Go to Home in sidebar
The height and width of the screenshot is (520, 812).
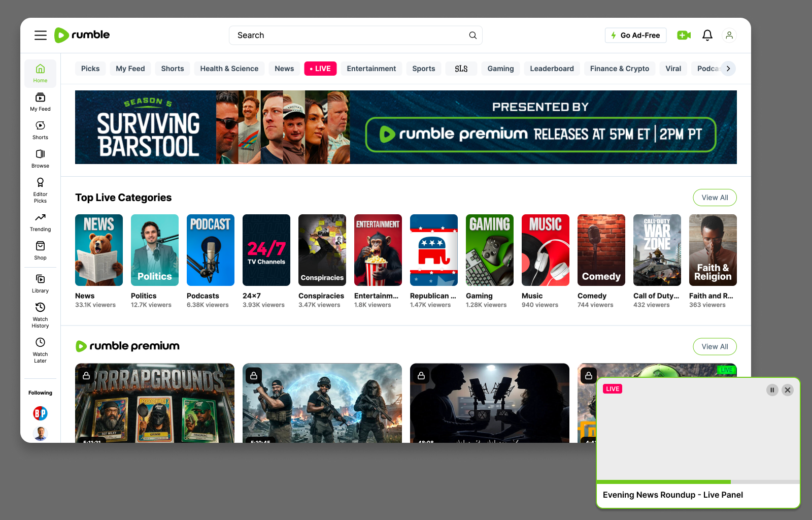click(x=41, y=74)
